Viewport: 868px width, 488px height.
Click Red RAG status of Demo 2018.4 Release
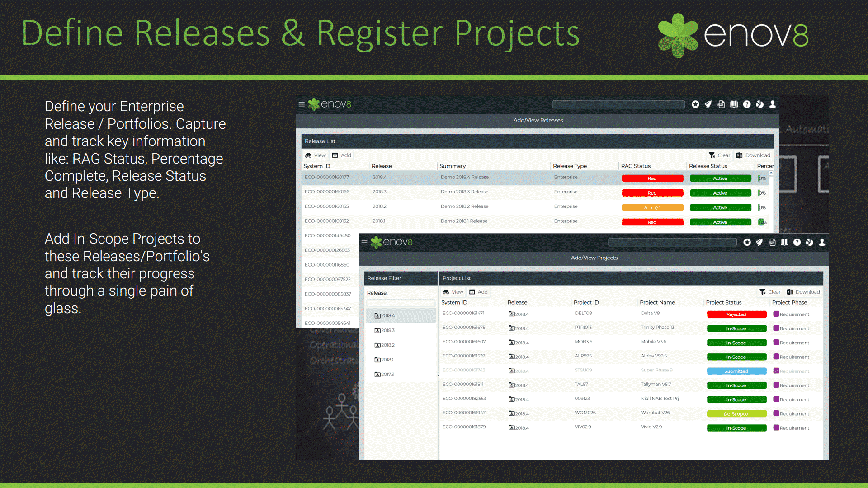(x=652, y=178)
